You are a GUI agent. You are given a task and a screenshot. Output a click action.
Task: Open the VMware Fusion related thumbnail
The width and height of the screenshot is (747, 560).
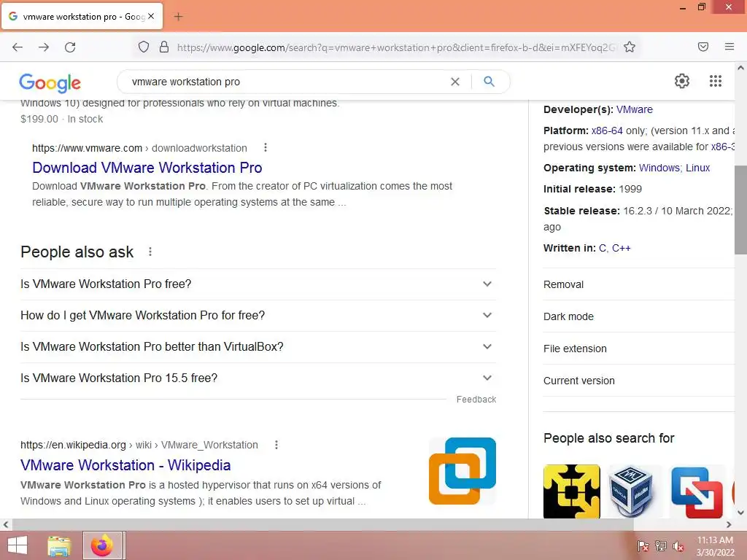tap(697, 491)
